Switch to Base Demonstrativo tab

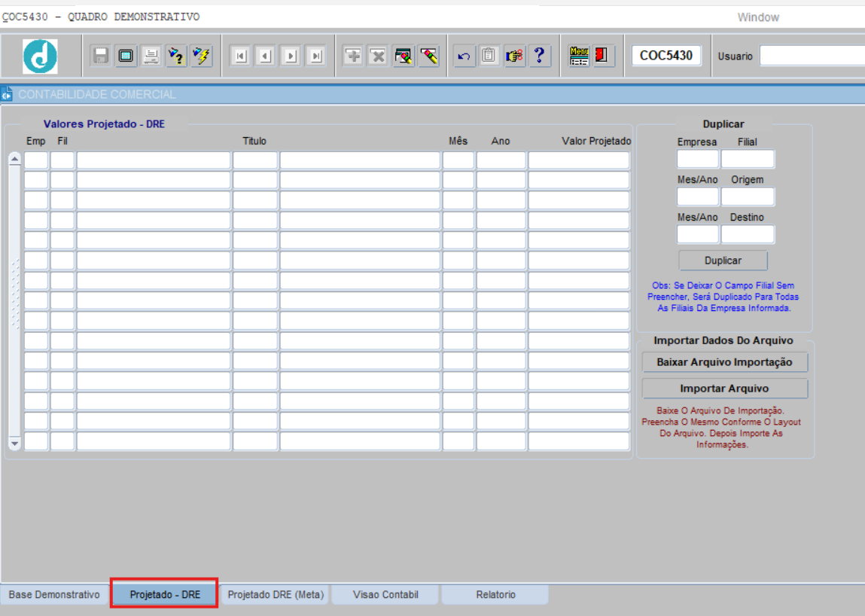click(x=54, y=595)
